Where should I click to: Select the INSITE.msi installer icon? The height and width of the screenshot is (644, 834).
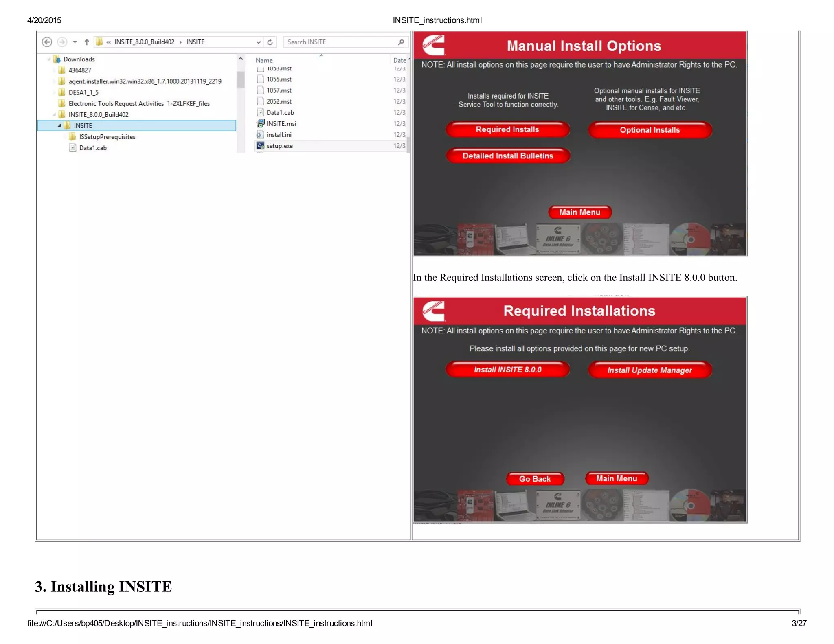pos(261,124)
